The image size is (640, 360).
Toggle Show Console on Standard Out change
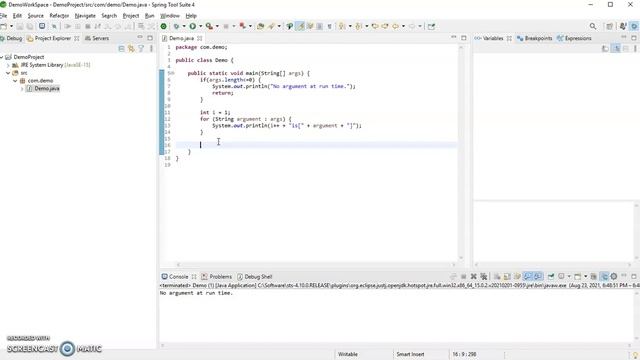point(528,277)
